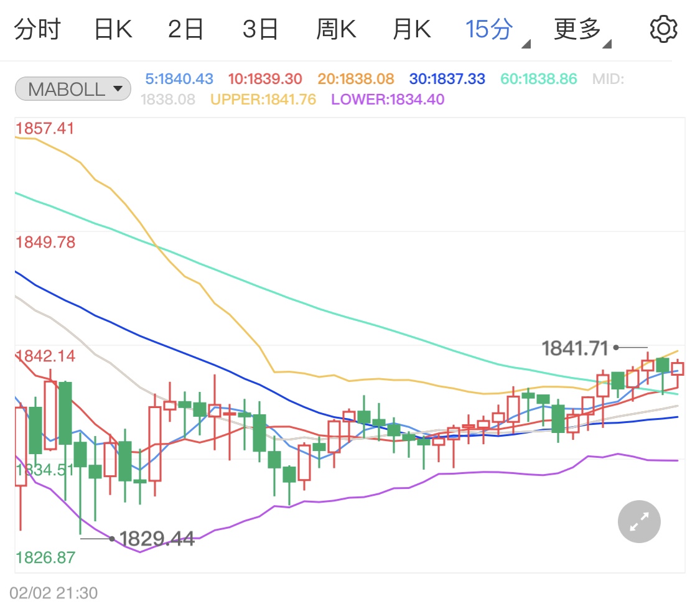Click the MID: 1838.08 value
The image size is (700, 614).
pyautogui.click(x=168, y=100)
